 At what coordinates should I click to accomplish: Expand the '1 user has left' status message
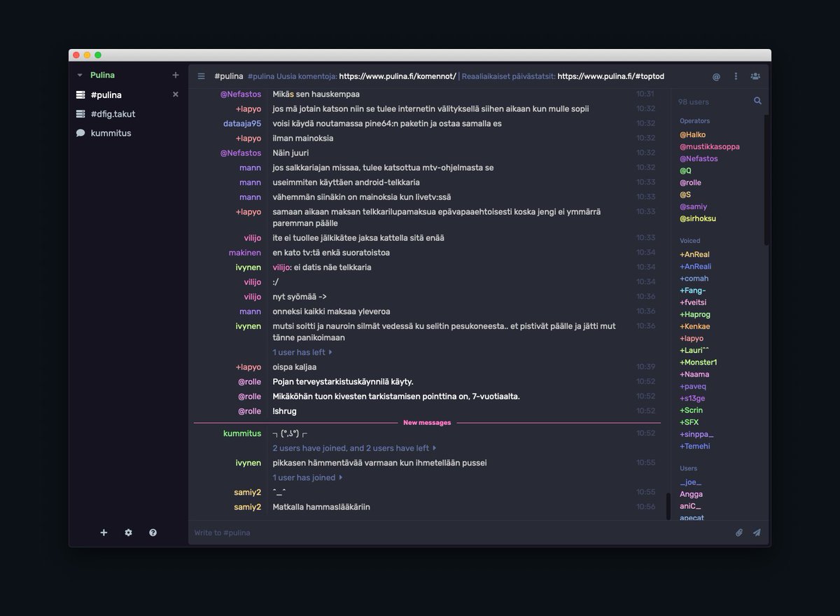click(302, 352)
